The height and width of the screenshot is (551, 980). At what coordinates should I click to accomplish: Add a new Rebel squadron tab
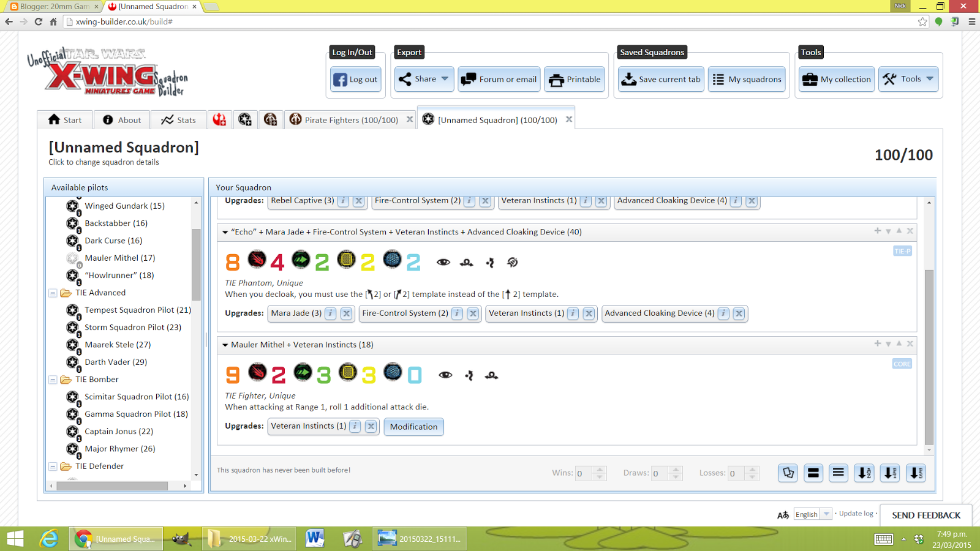(x=219, y=119)
